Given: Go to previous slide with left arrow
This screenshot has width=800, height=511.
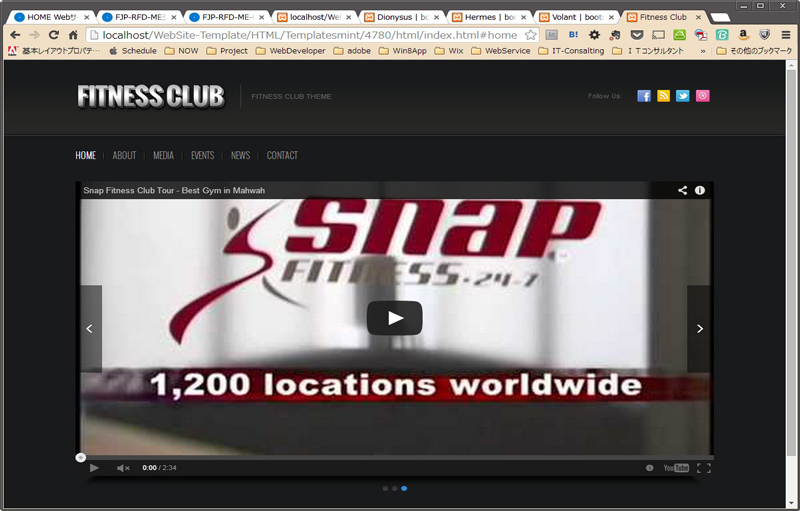Looking at the screenshot, I should click(x=89, y=329).
